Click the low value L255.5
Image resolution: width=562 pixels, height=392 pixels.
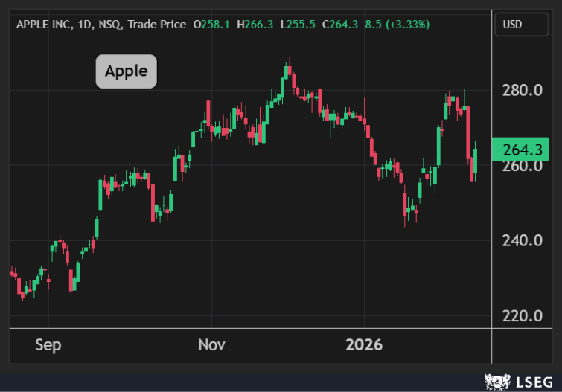click(298, 25)
